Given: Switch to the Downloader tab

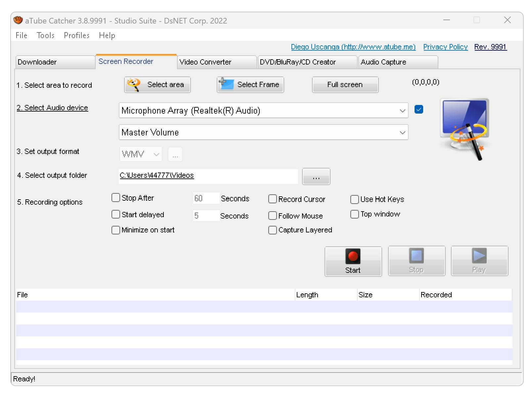Looking at the screenshot, I should [55, 62].
